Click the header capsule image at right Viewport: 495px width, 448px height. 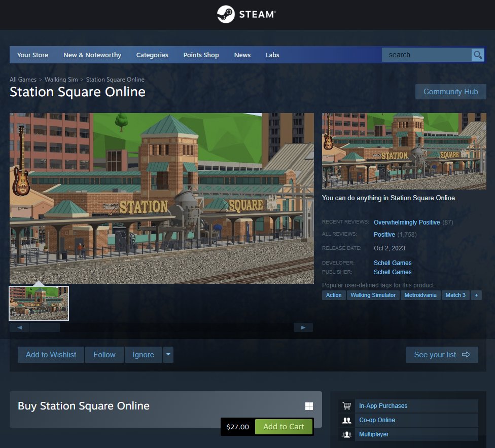[x=404, y=151]
